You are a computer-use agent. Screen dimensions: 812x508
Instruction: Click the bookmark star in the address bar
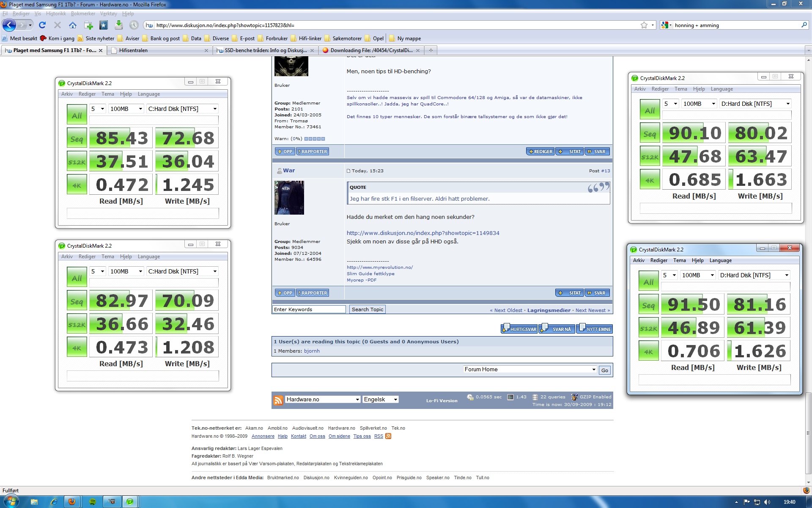(644, 25)
